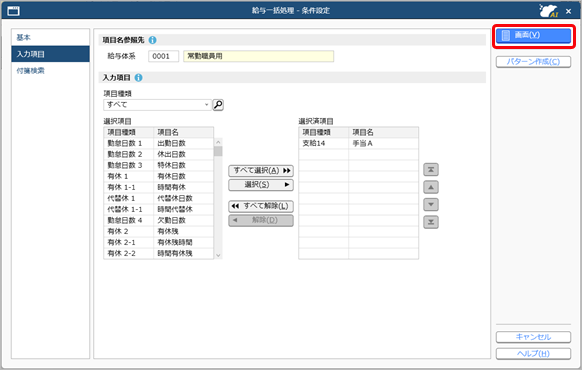The height and width of the screenshot is (370, 582).
Task: Click the 選択(S) button
Action: [x=261, y=184]
